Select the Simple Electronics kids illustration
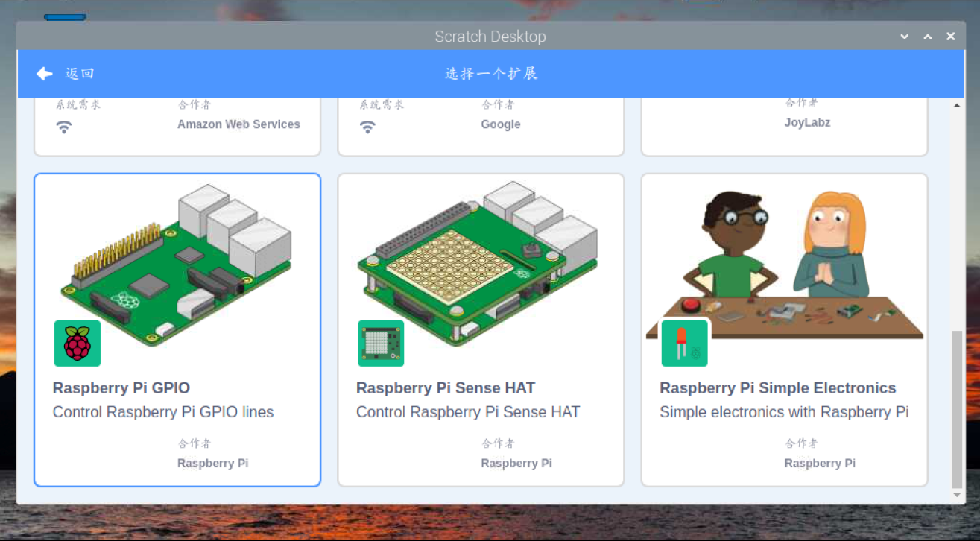The image size is (980, 541). (x=785, y=264)
